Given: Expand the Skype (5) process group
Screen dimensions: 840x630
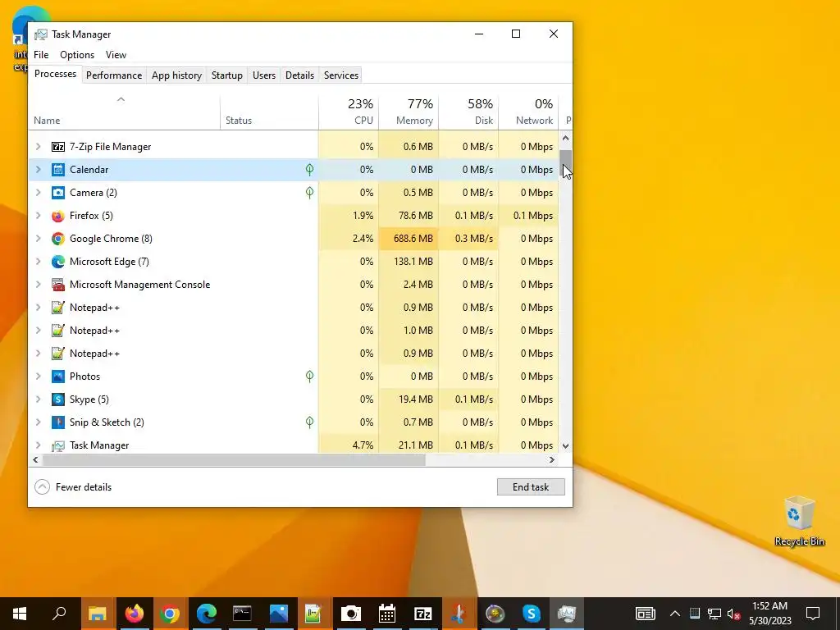Looking at the screenshot, I should (38, 399).
